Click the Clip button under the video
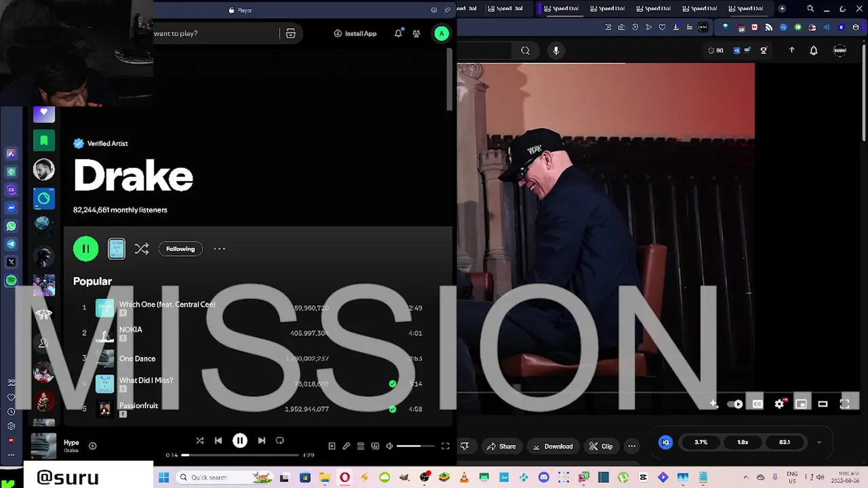Screen dimensions: 868x488 pos(600,446)
